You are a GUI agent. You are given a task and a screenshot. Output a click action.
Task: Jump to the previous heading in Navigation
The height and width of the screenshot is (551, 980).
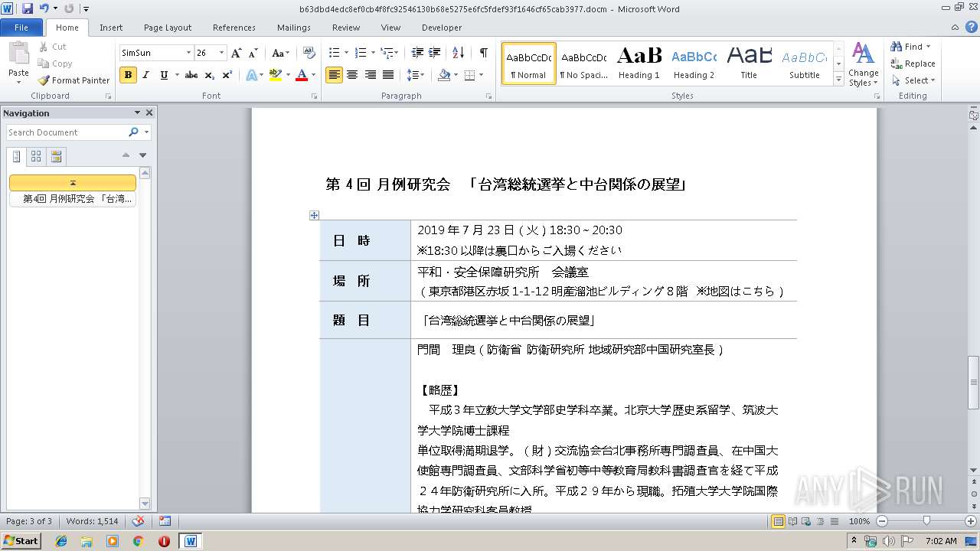pos(126,155)
